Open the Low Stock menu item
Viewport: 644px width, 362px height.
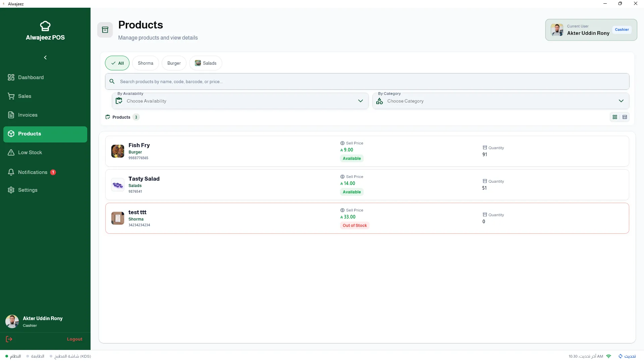45,153
